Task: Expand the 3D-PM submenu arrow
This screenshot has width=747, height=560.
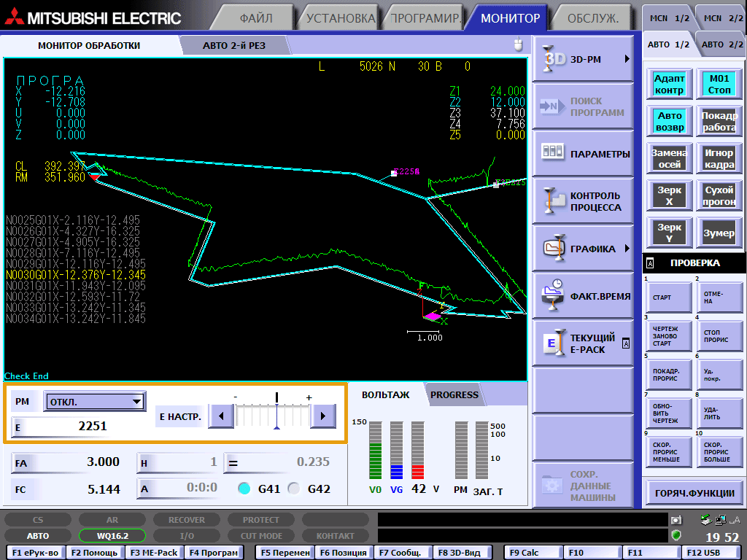Action: pos(627,60)
